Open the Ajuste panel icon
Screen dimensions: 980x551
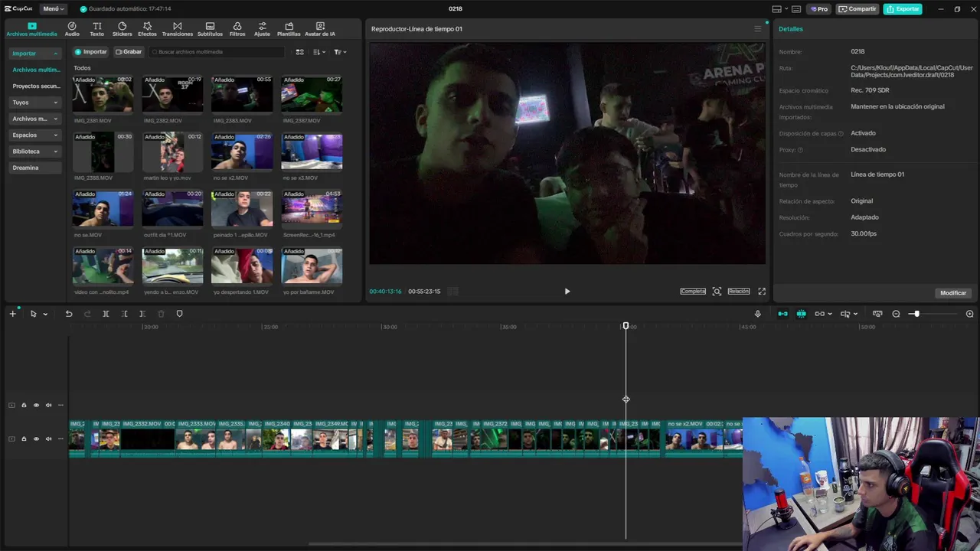tap(262, 29)
